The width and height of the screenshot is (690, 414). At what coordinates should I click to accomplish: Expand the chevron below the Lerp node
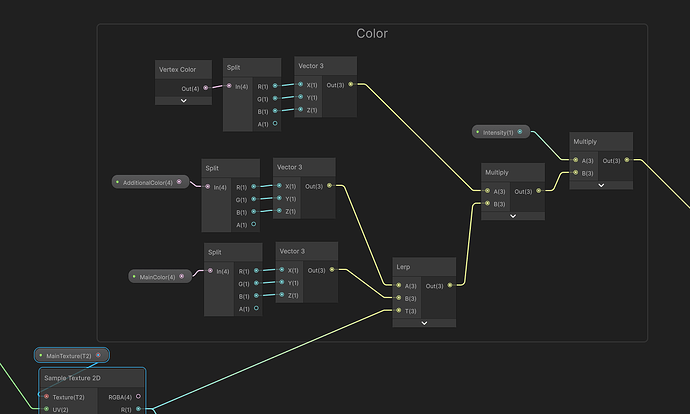click(x=424, y=323)
